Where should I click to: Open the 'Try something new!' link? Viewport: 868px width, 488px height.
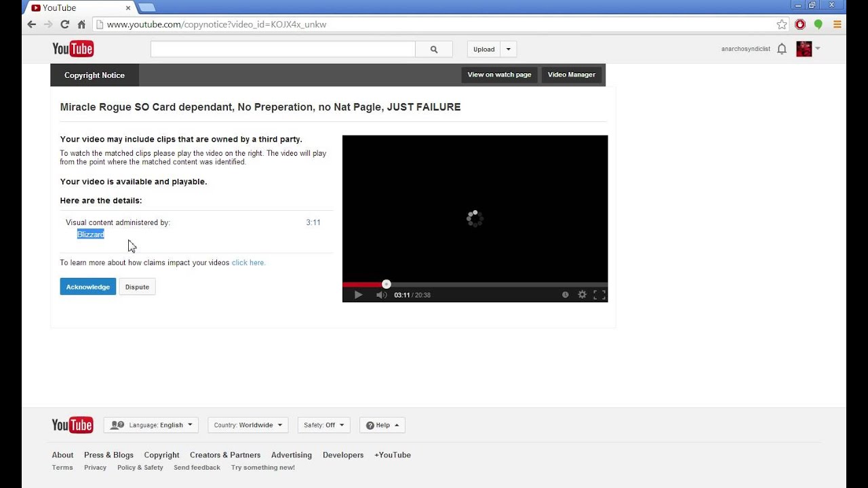[x=263, y=468]
